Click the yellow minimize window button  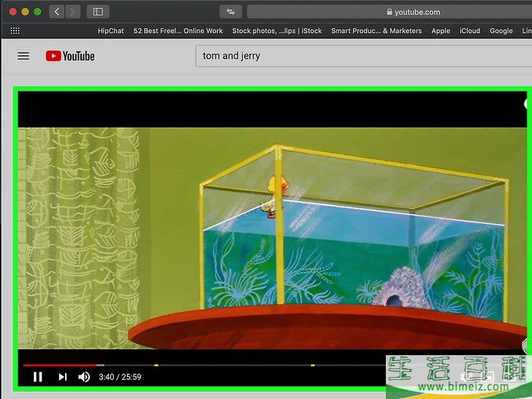25,12
